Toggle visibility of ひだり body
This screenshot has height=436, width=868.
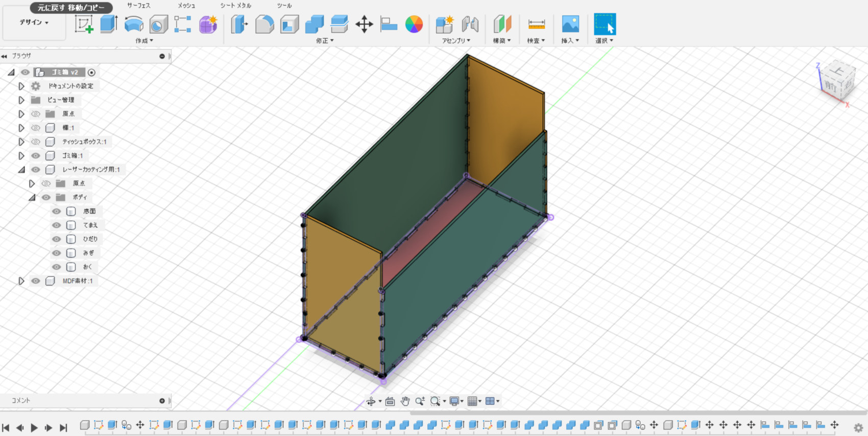(57, 239)
